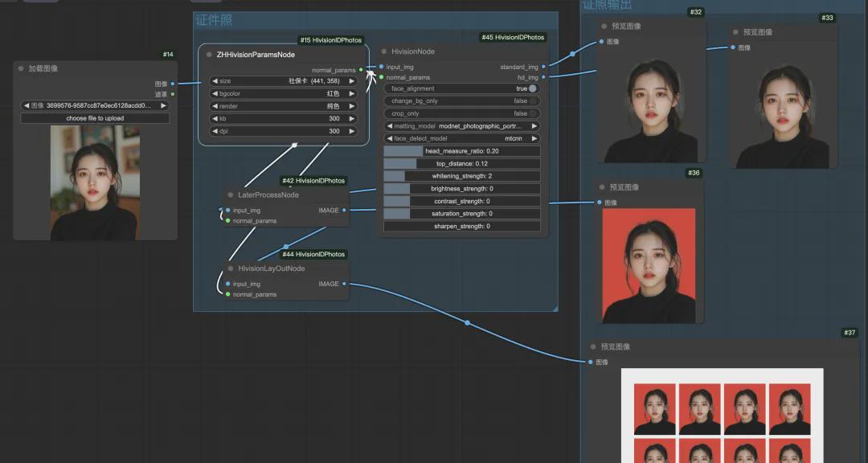Click the right arrow of face_detect_model
The image size is (868, 463).
pyautogui.click(x=534, y=138)
